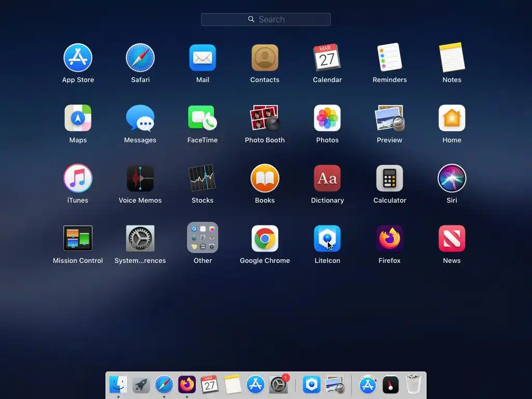Activate Siri from Launchpad

[452, 178]
